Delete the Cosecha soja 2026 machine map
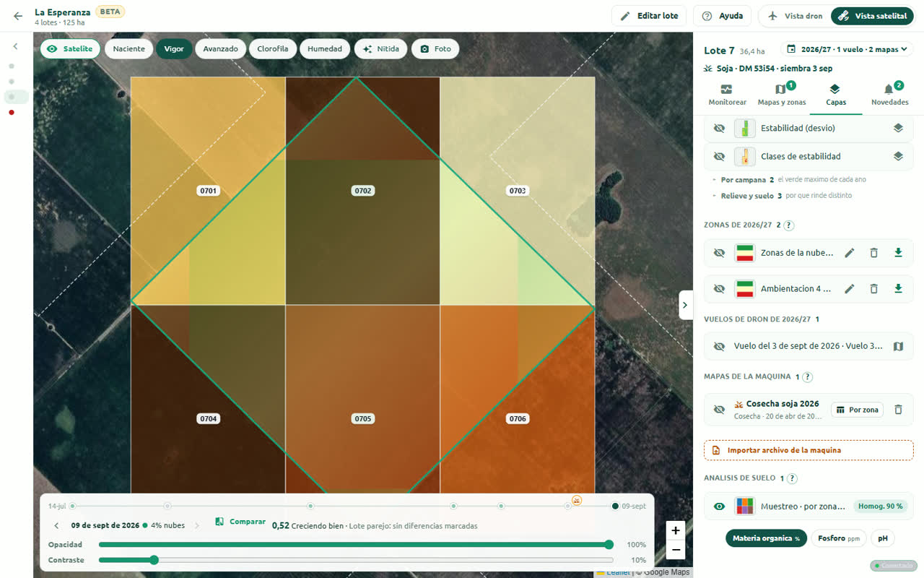 (898, 410)
